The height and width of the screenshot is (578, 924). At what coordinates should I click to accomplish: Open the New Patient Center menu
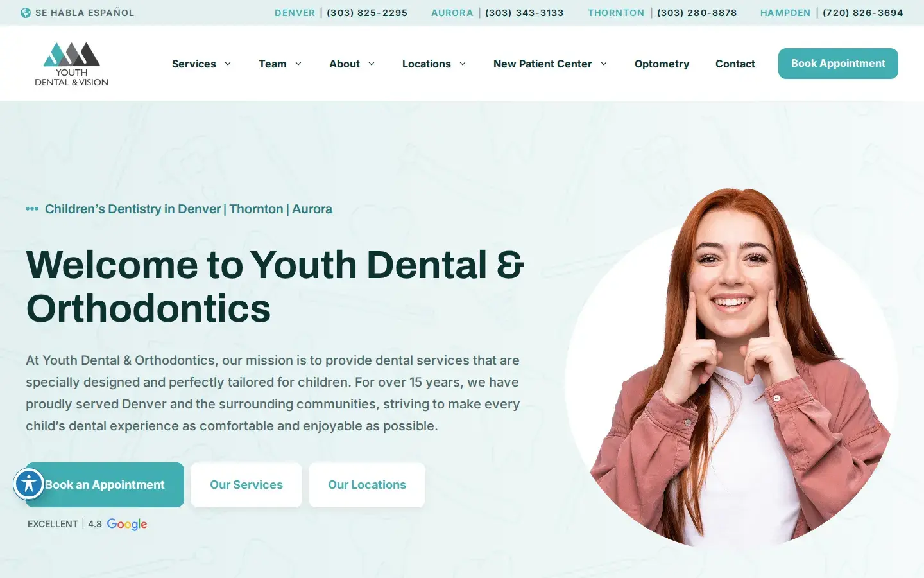click(x=543, y=64)
